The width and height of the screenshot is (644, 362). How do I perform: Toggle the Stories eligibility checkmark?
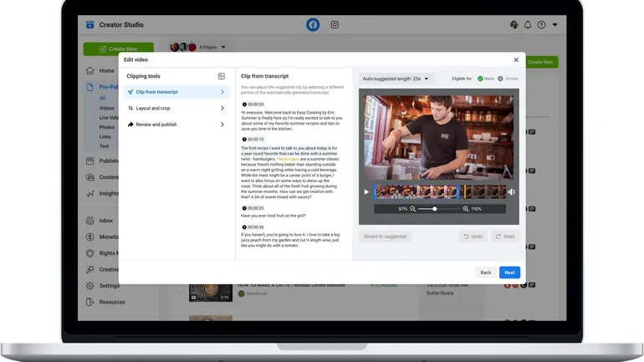pos(501,79)
